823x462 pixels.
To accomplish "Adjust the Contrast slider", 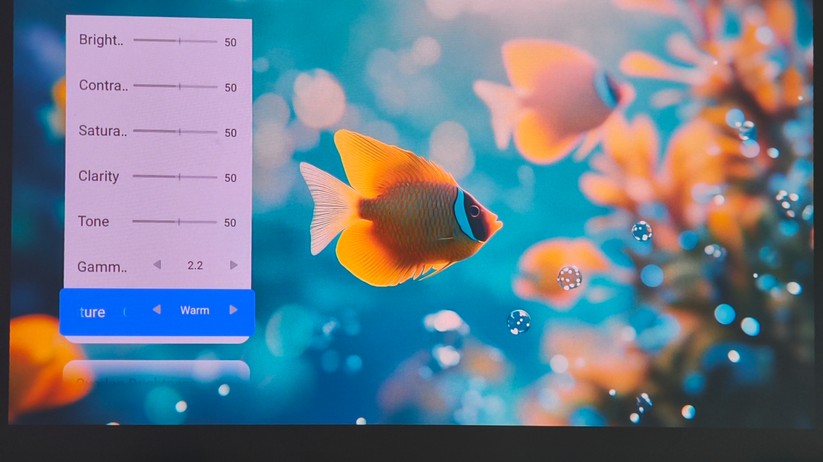I will [x=175, y=86].
